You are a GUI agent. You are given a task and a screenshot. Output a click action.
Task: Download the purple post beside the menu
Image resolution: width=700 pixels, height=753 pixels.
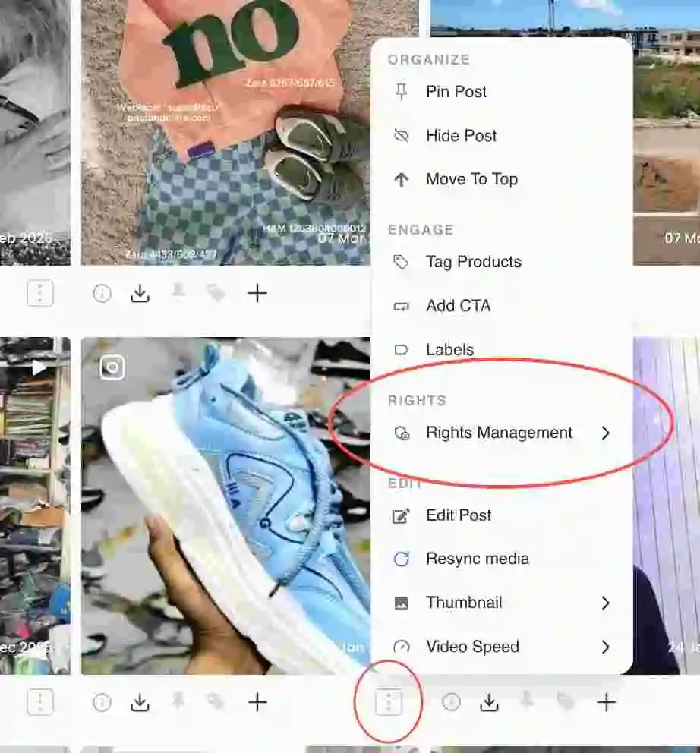point(489,703)
